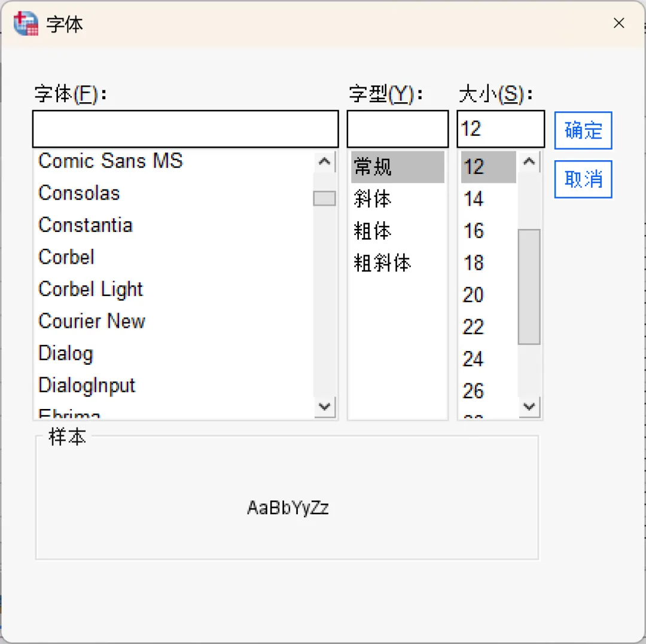646x644 pixels.
Task: Select 斜体 font style
Action: [x=373, y=199]
